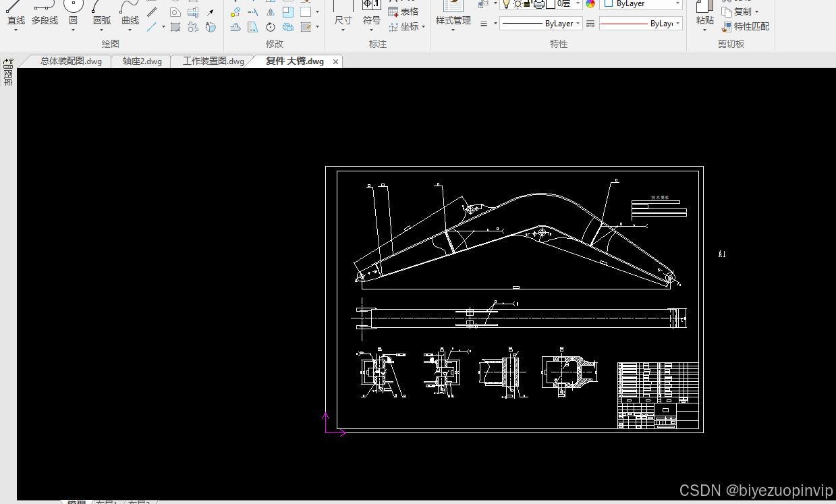This screenshot has width=836, height=504.
Task: Click the chamfered rectangle icon in 绘图
Action: [175, 12]
